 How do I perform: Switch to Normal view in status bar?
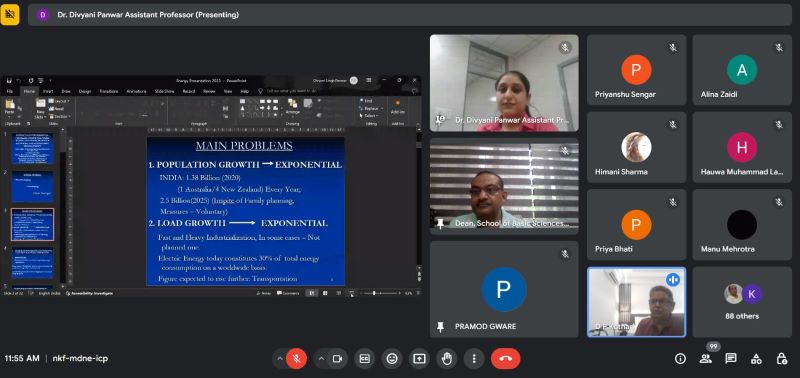pyautogui.click(x=311, y=293)
